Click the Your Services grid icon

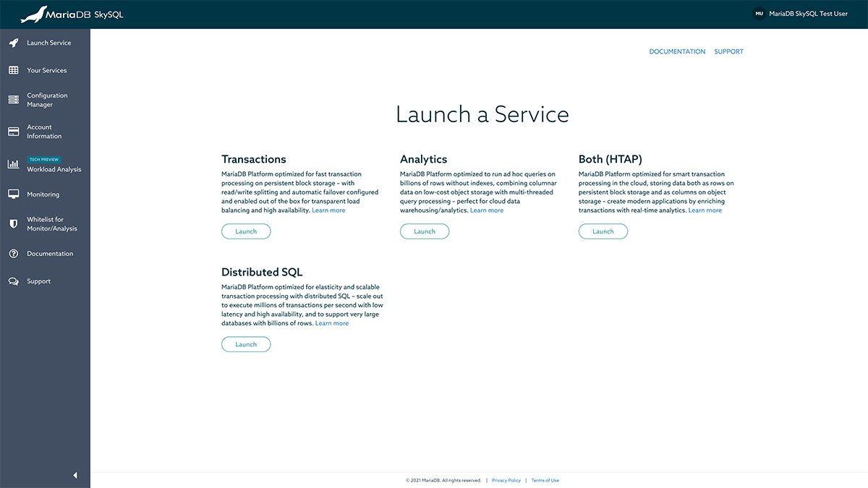13,70
